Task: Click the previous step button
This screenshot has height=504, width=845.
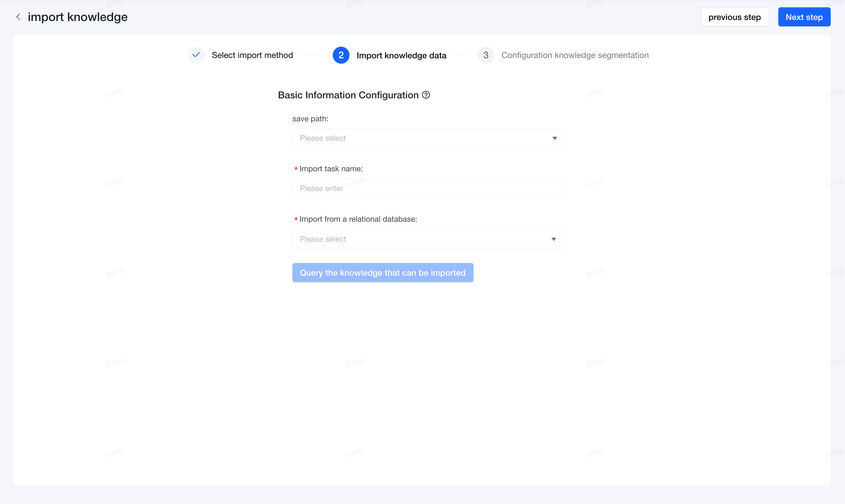Action: 734,17
